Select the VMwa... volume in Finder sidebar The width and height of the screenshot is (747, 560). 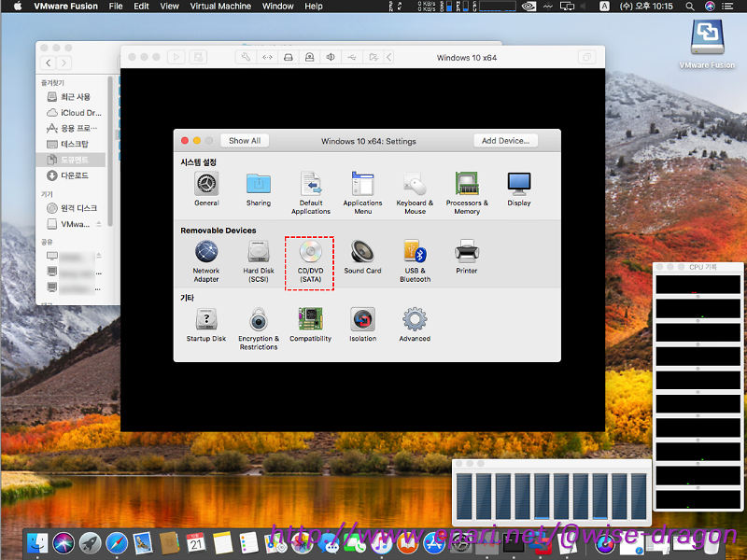[x=71, y=224]
